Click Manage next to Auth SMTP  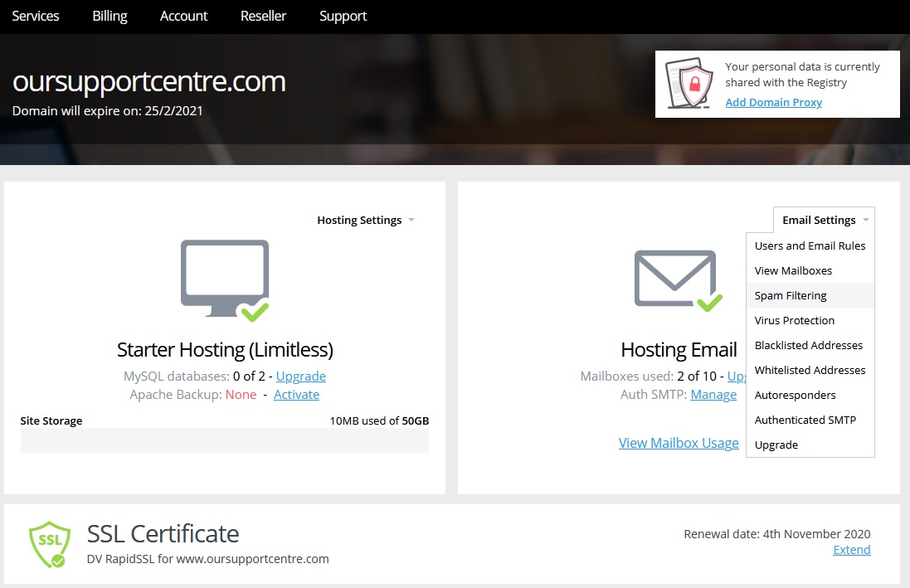coord(713,394)
